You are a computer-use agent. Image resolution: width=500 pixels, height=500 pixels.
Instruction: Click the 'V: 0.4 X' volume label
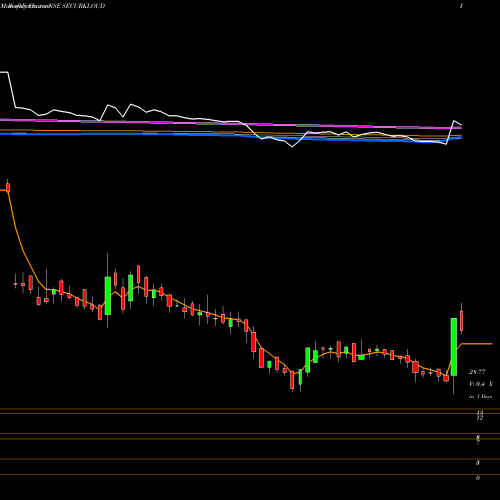(480, 384)
